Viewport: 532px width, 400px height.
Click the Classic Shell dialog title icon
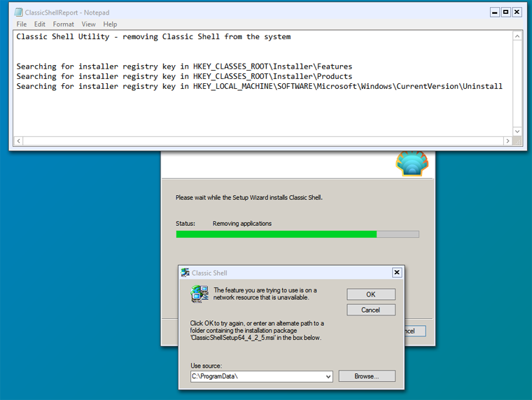pyautogui.click(x=185, y=273)
